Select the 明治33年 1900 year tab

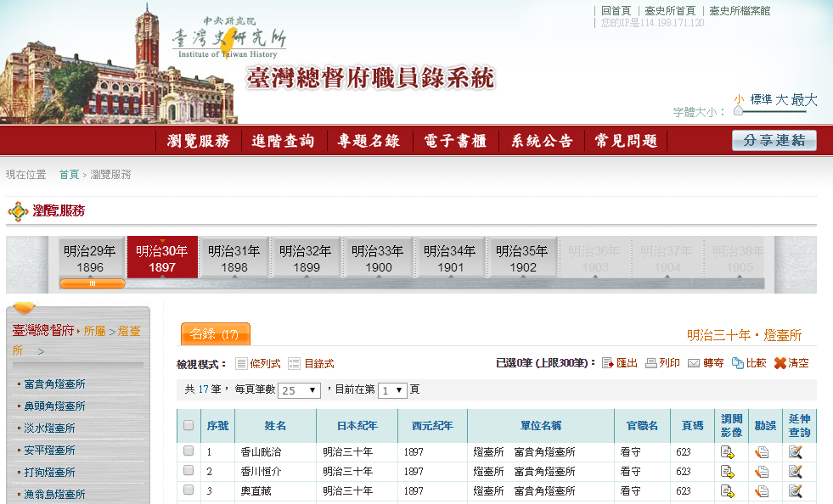tap(378, 258)
